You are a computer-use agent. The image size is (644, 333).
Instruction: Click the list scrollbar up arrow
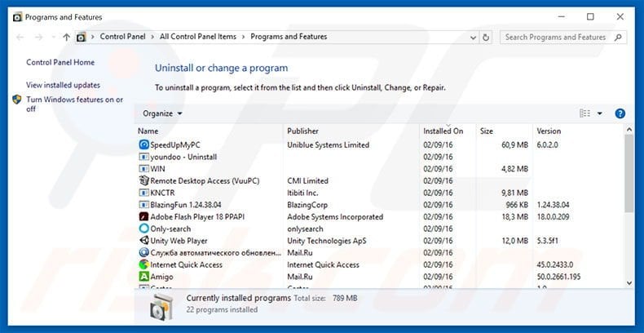(629, 130)
